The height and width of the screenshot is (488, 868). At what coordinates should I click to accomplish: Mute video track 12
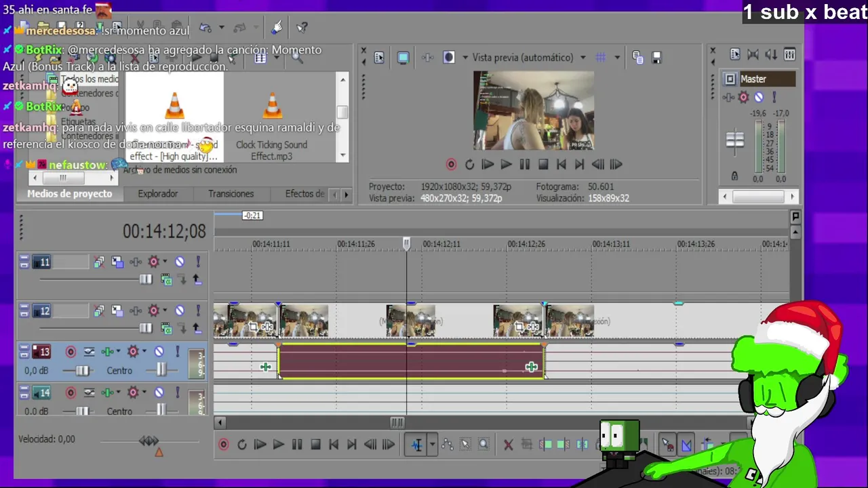[x=180, y=310]
